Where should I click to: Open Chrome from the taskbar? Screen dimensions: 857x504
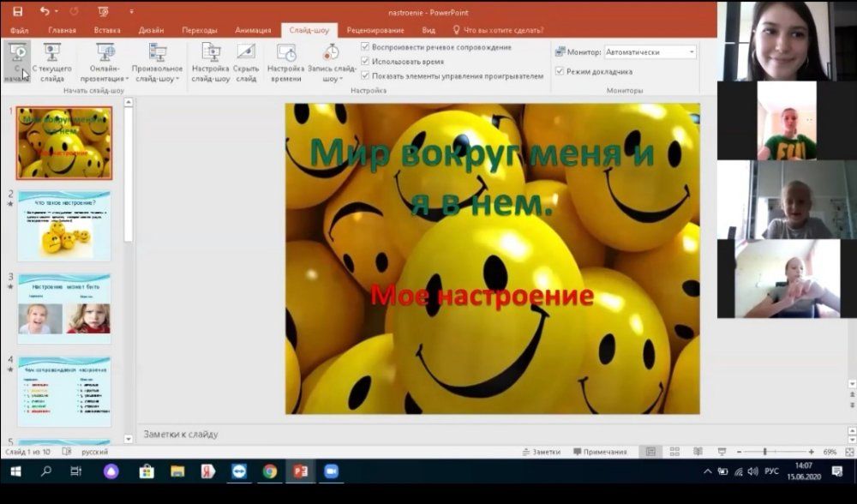269,471
